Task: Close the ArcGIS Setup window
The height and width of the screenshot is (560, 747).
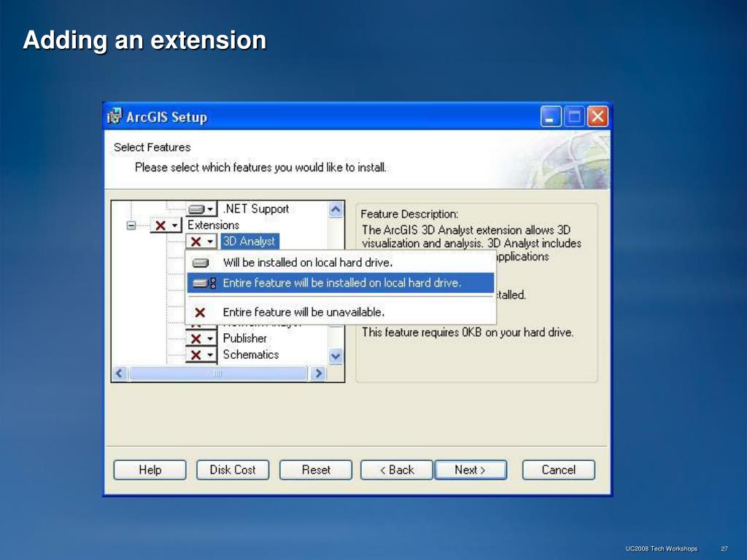Action: tap(597, 117)
